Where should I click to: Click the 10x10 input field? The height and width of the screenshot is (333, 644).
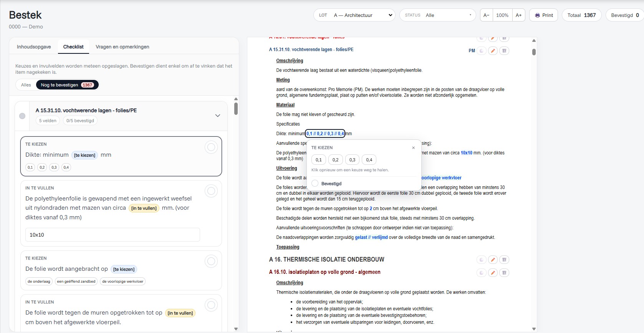coord(113,235)
